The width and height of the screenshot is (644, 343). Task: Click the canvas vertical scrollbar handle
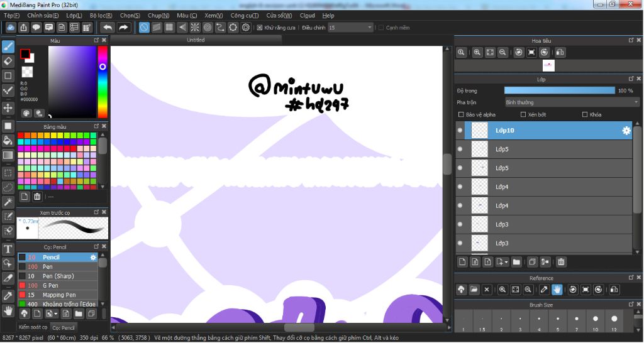point(447,164)
